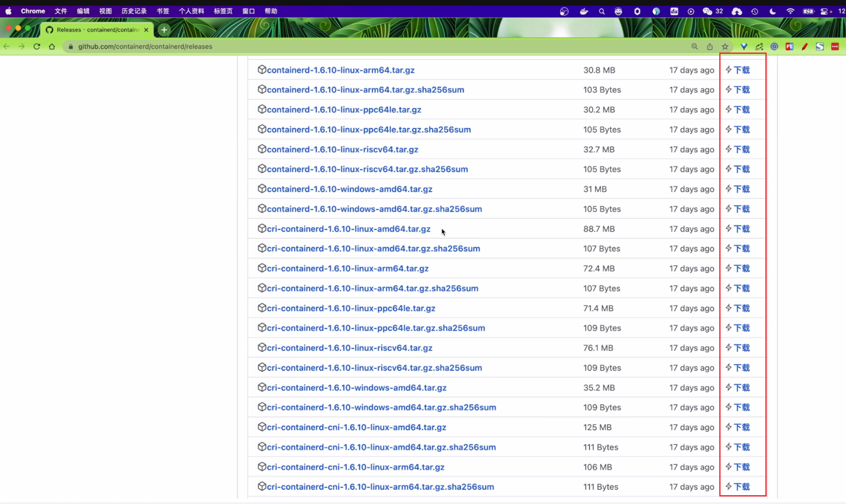
Task: Click package icon beside containerd-1.6.10-linux-riscv64.tar.gz.sha256sum
Action: [x=262, y=169]
